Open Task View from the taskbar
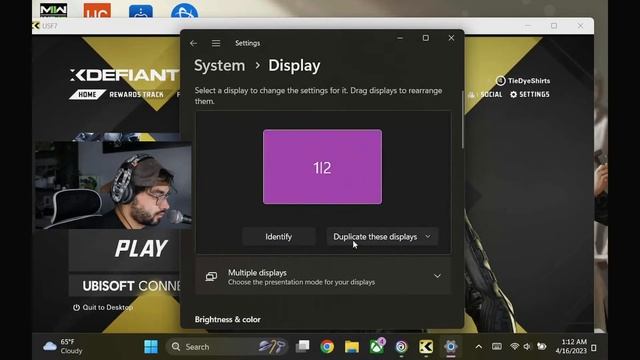This screenshot has height=360, width=640. click(x=302, y=347)
